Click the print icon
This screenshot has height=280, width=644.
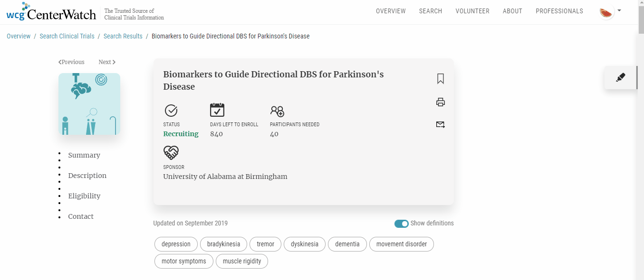click(x=440, y=102)
